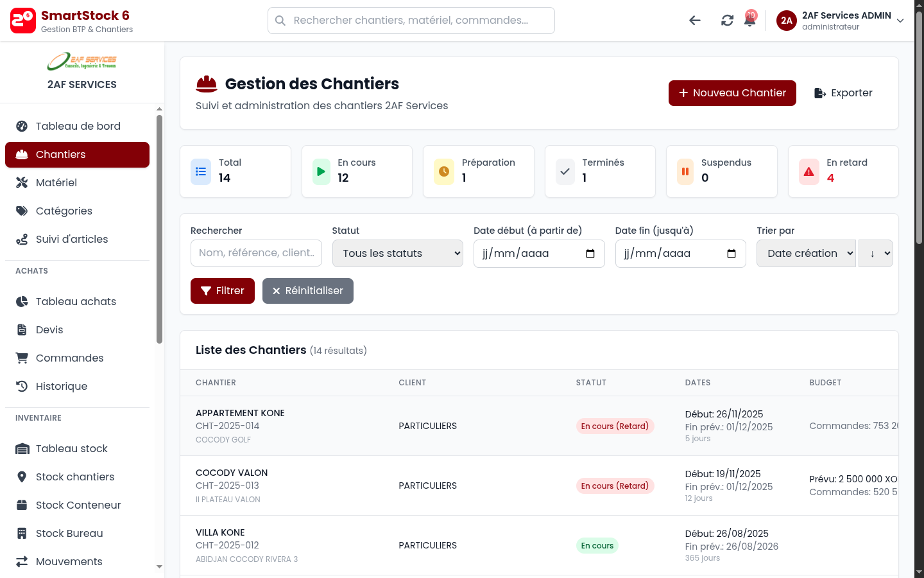Click the green play En cours icon

(321, 171)
